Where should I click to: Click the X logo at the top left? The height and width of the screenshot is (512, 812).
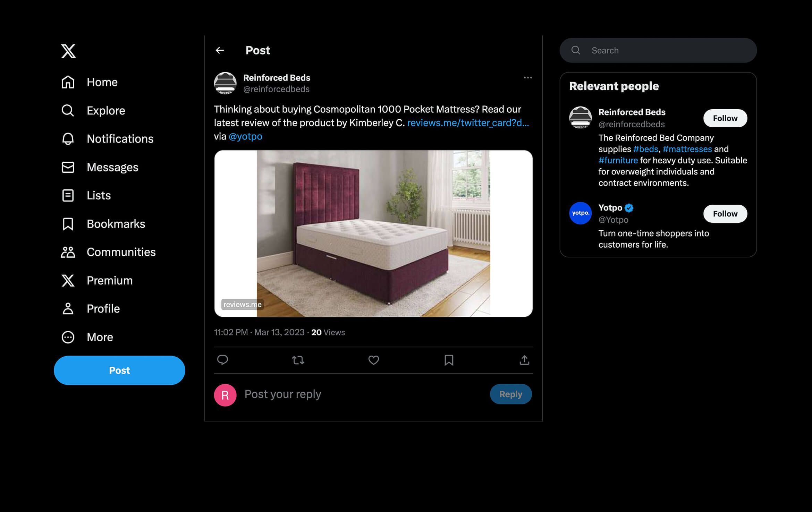68,51
